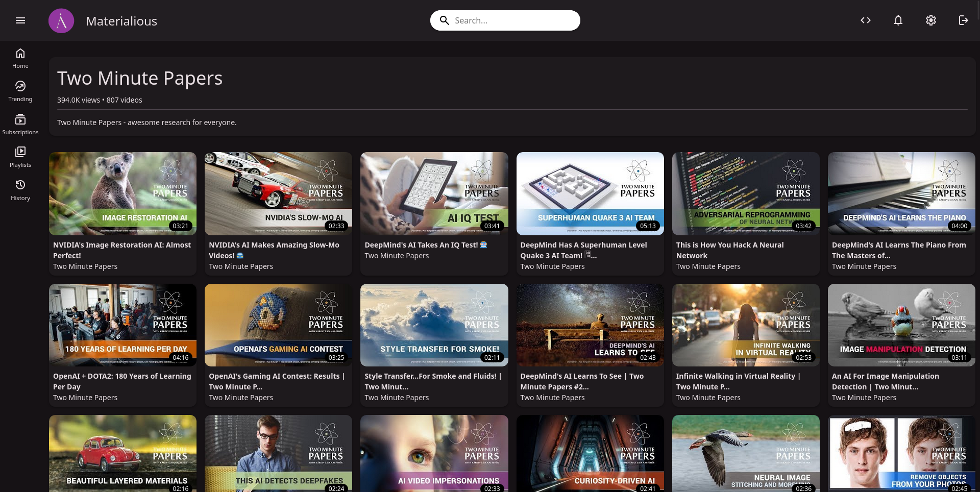Click title NVIDIA's Image Restoration AI: Almost Perfect!
Screen dimensions: 980x492
(x=122, y=250)
